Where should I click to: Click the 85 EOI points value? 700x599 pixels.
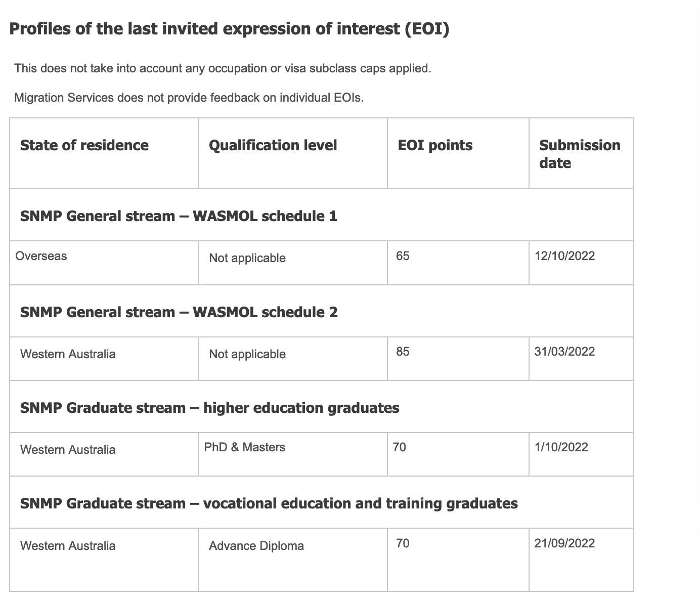(x=403, y=352)
